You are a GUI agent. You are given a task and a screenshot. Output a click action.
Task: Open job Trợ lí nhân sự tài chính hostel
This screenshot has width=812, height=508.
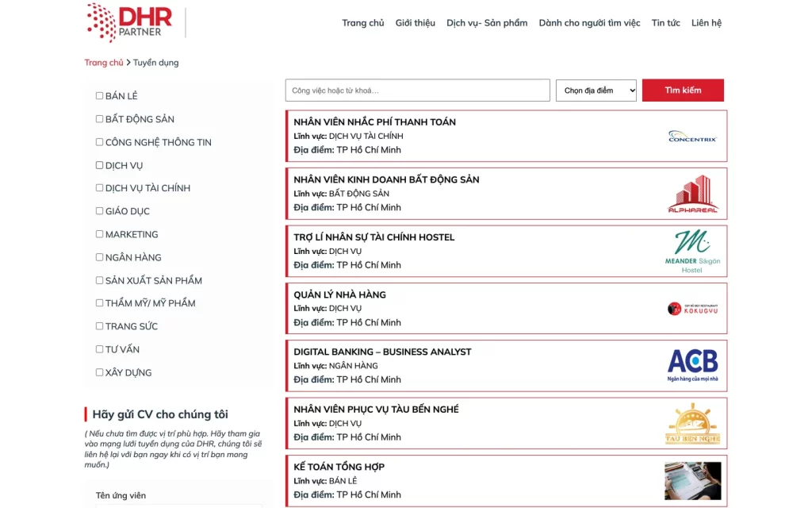click(x=374, y=237)
